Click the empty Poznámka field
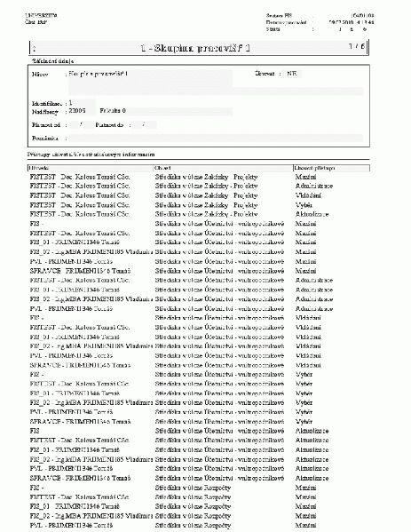This screenshot has width=411, height=532. [x=216, y=138]
